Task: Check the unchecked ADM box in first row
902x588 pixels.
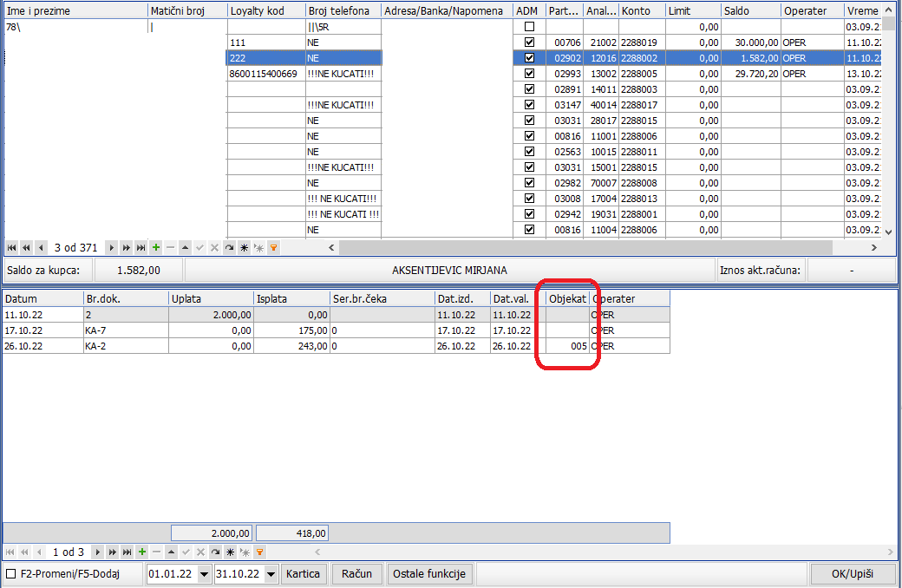Action: pos(529,27)
